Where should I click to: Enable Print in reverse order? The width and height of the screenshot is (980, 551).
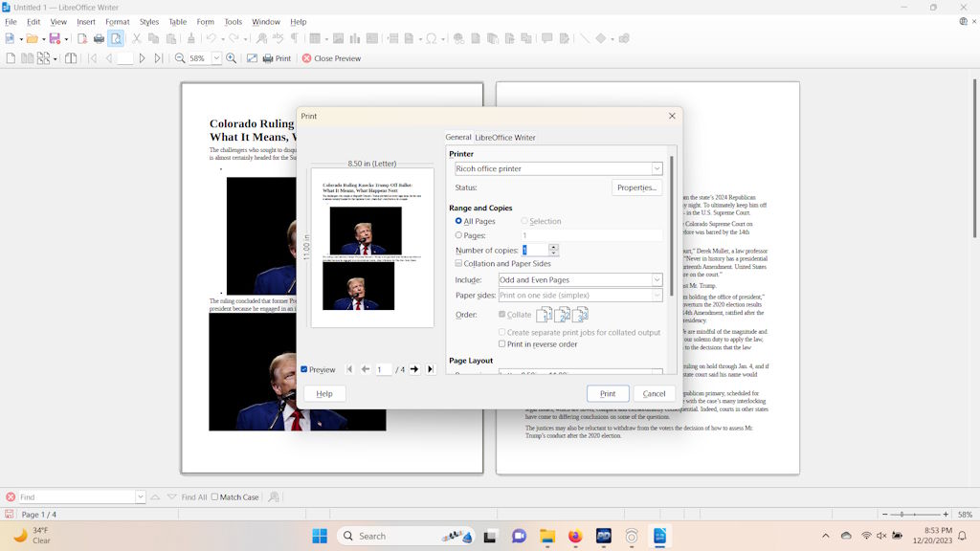pos(502,344)
